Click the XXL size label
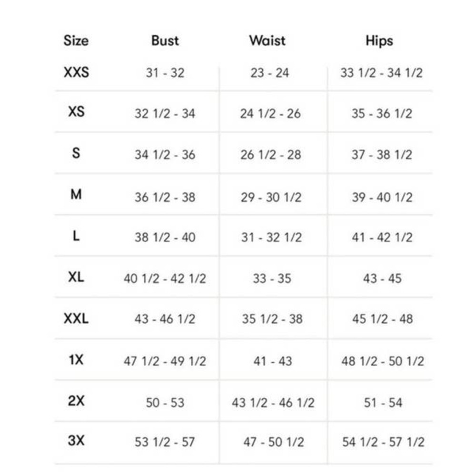476x476 pixels. [76, 318]
